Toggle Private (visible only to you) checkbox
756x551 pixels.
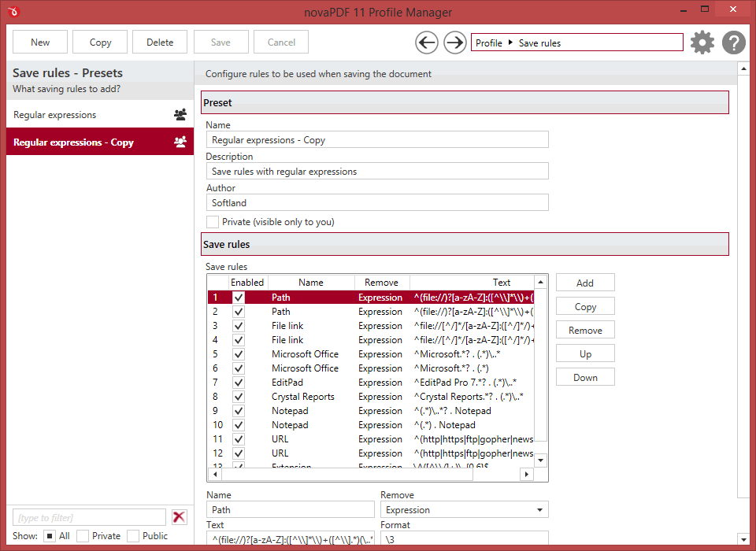pyautogui.click(x=212, y=222)
